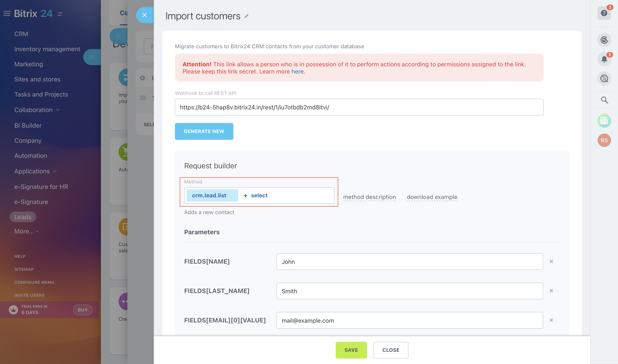Follow the Learn more here link

297,71
